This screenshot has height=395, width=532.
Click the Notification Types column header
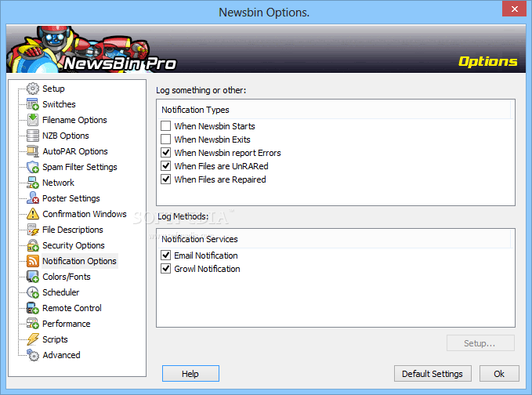click(335, 110)
